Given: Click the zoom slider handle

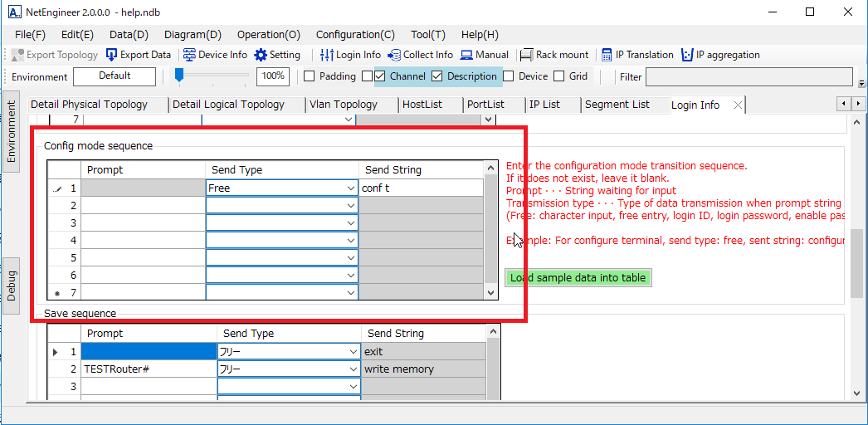Looking at the screenshot, I should tap(178, 76).
